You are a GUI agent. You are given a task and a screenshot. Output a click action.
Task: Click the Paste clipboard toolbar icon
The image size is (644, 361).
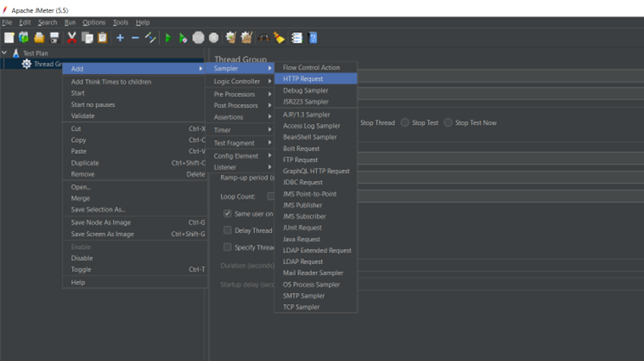point(102,37)
